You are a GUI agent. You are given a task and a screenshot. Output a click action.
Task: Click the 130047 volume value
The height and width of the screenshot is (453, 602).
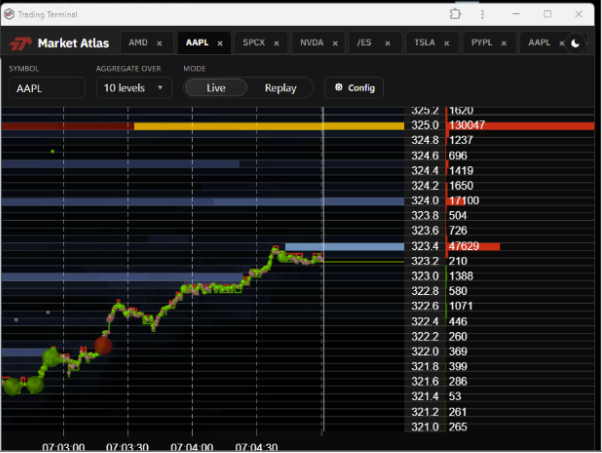[467, 126]
